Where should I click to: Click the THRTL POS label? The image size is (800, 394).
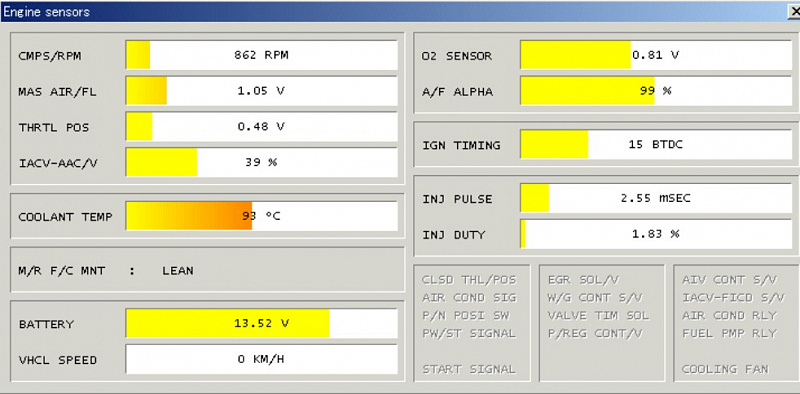pyautogui.click(x=54, y=128)
